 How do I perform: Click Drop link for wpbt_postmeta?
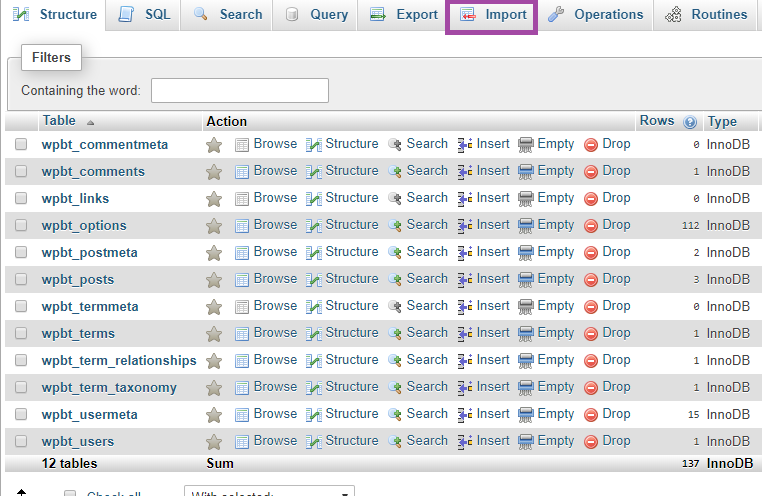[616, 252]
